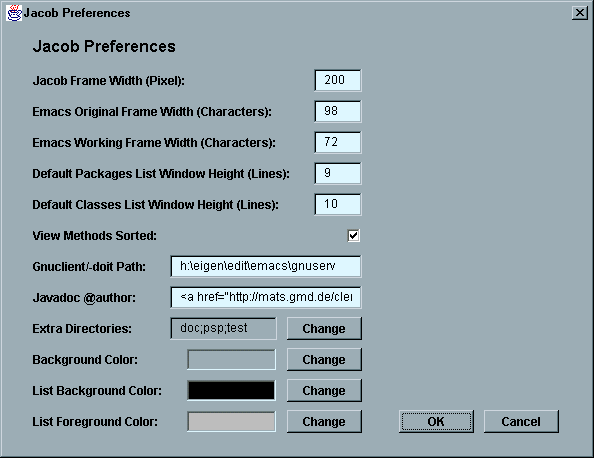
Task: Toggle the View Methods Sorted checkbox
Action: point(353,236)
